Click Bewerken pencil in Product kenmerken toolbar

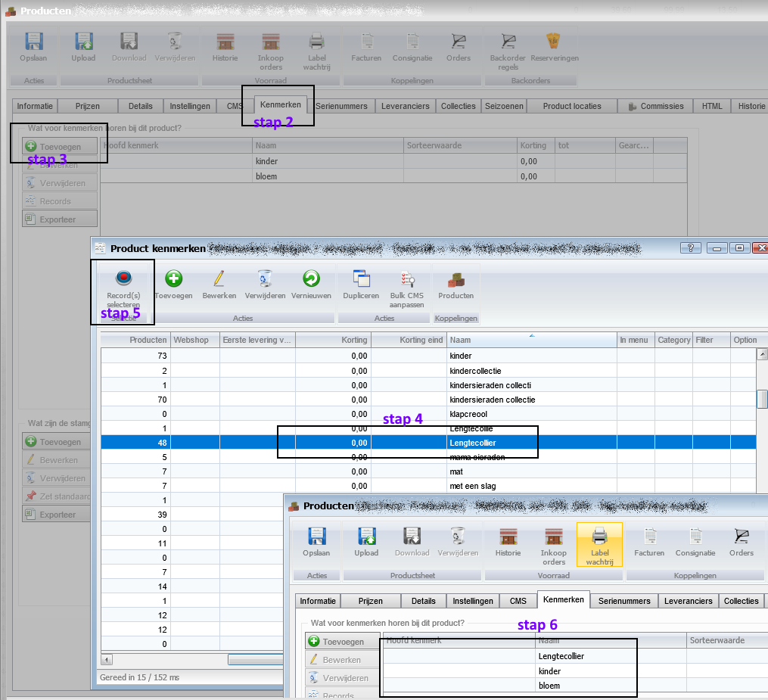coord(219,279)
